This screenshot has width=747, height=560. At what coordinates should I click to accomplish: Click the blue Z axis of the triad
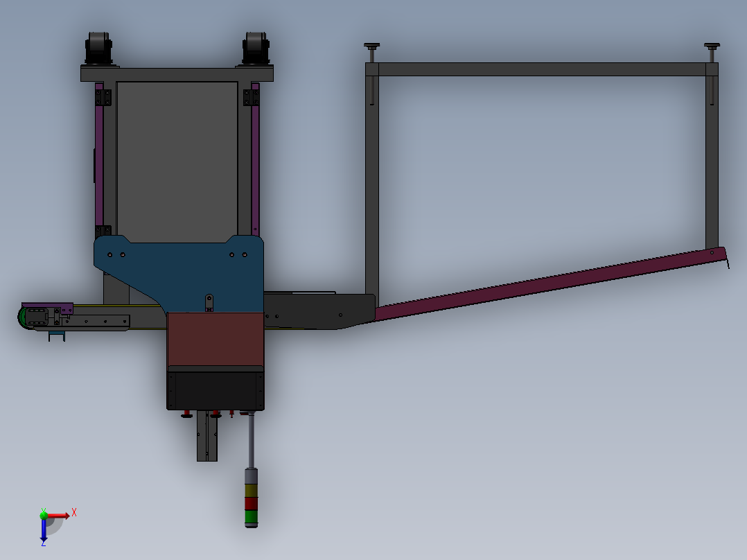pyautogui.click(x=44, y=530)
